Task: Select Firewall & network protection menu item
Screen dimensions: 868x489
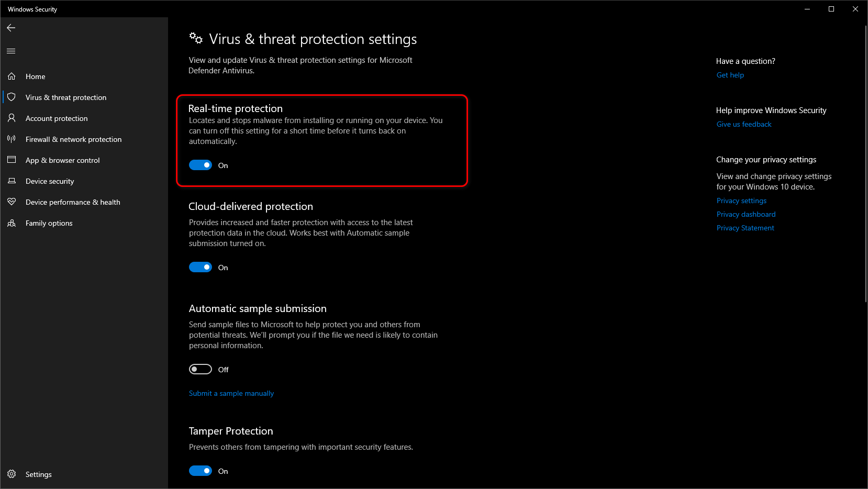Action: pyautogui.click(x=73, y=139)
